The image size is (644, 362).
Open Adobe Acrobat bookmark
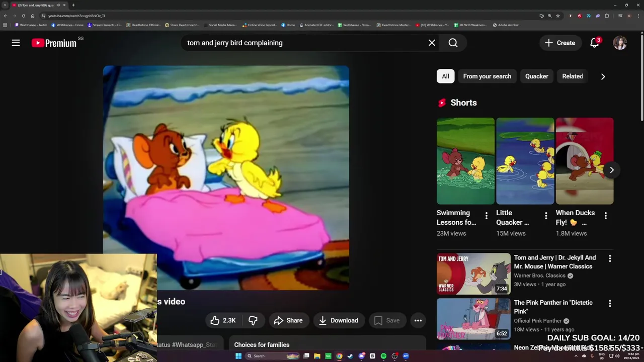(x=506, y=25)
